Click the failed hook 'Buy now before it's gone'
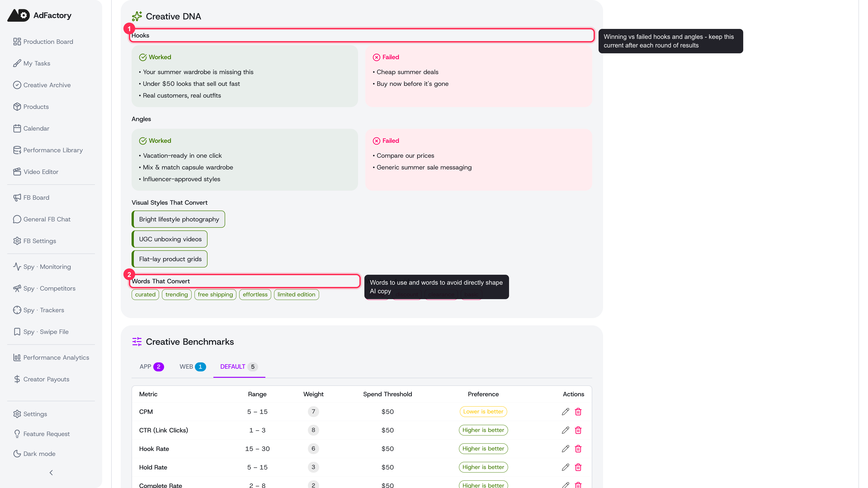The width and height of the screenshot is (868, 488). [413, 84]
